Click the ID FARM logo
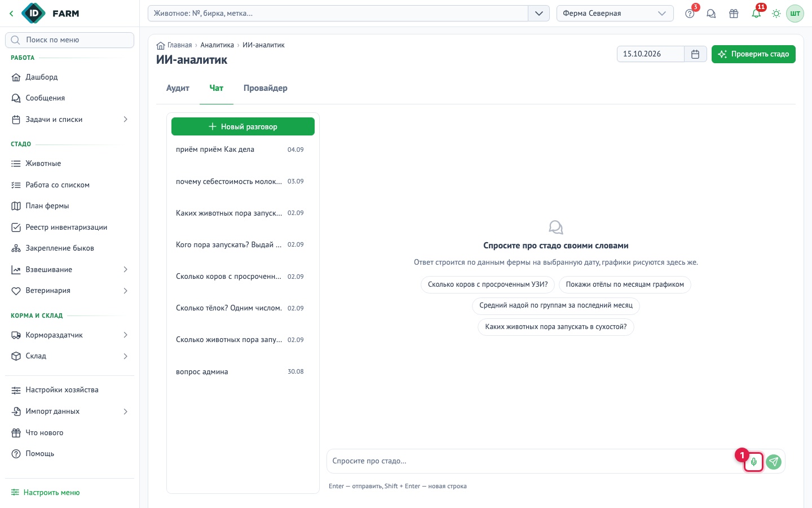812x508 pixels. [x=51, y=14]
